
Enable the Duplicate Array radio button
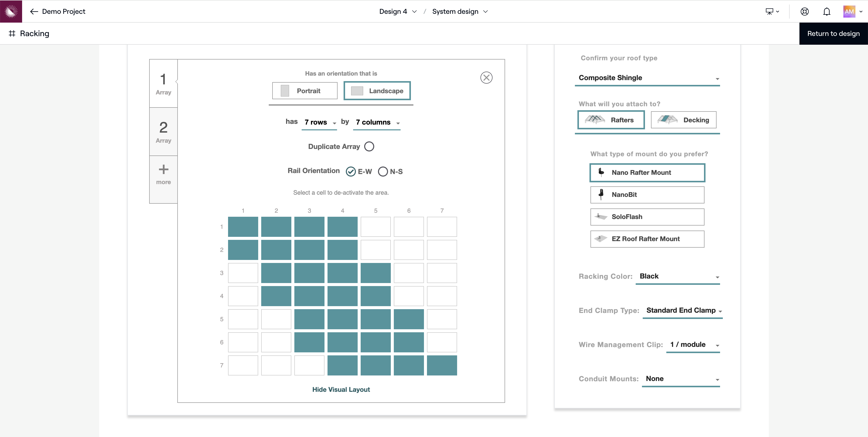click(x=369, y=147)
